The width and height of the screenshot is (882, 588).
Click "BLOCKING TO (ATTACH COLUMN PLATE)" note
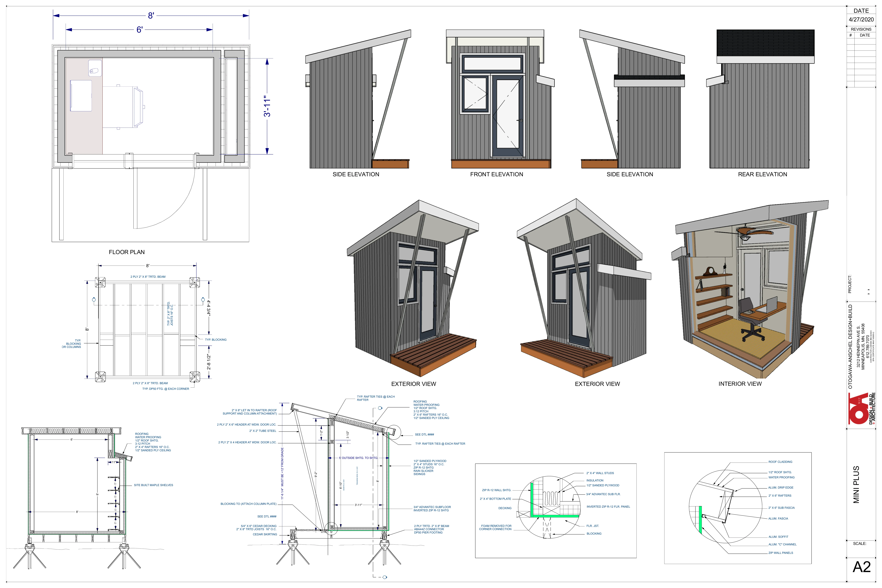pos(248,504)
